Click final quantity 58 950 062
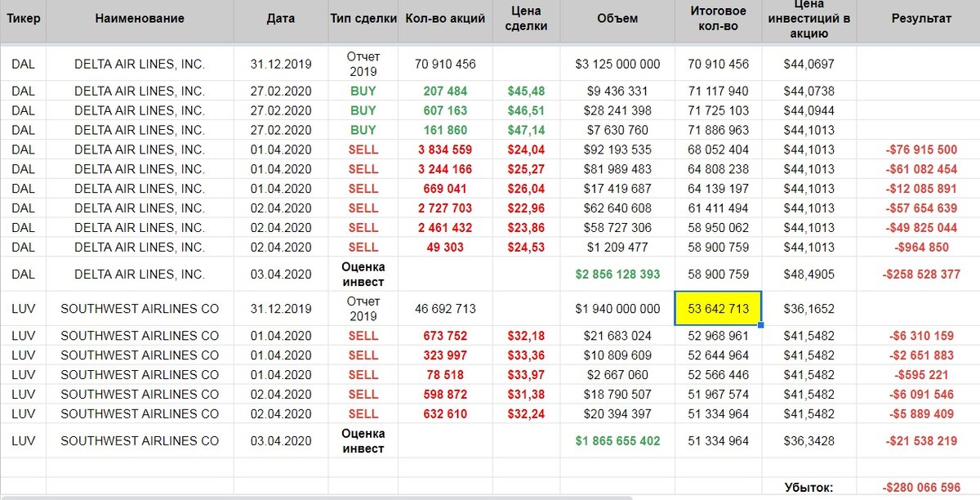The height and width of the screenshot is (500, 980). point(719,228)
